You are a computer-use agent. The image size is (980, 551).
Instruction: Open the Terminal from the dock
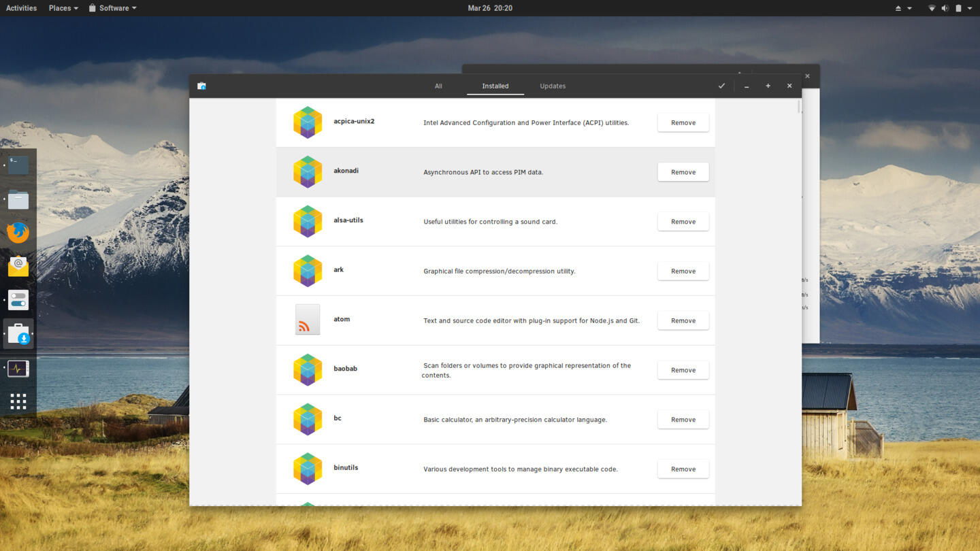point(18,165)
